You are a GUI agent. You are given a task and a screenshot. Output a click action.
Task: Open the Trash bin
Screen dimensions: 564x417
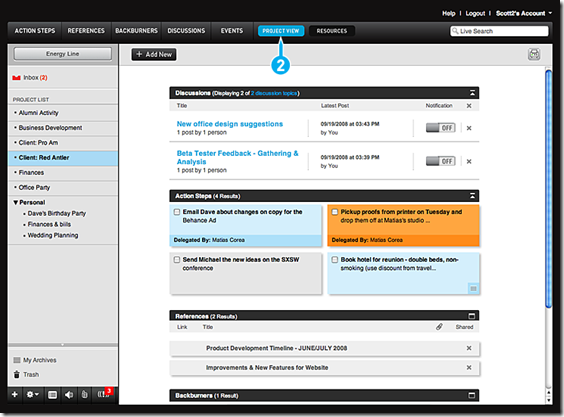coord(26,375)
